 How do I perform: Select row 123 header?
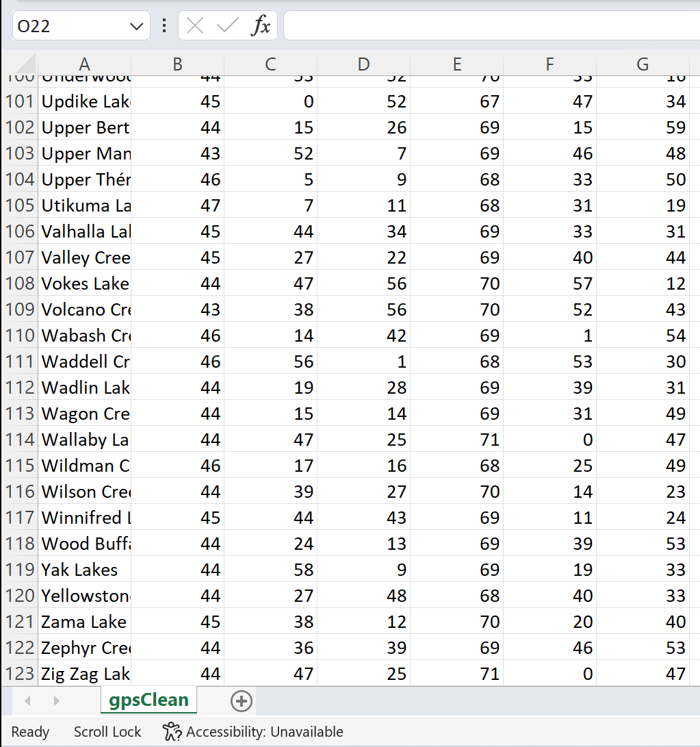pos(20,673)
